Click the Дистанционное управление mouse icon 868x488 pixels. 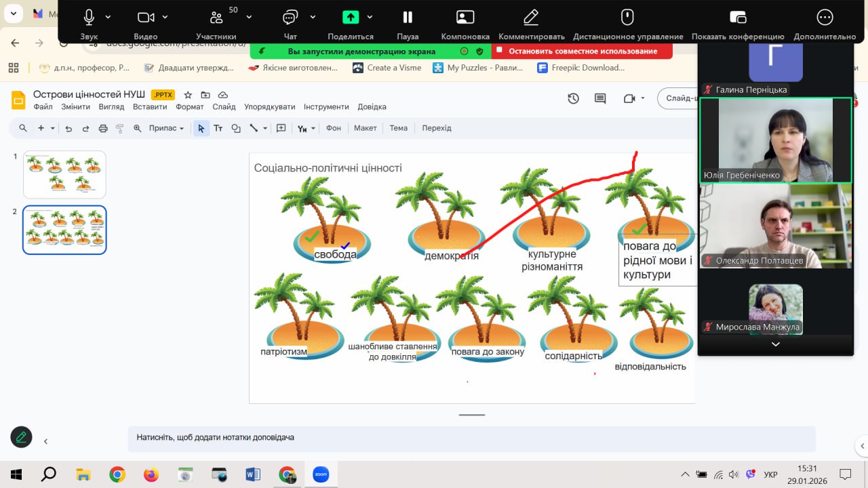[627, 17]
